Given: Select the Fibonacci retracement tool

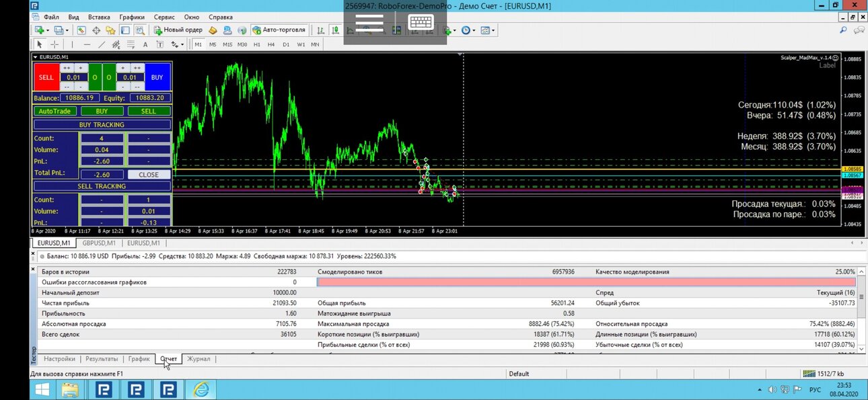Looking at the screenshot, I should (131, 44).
